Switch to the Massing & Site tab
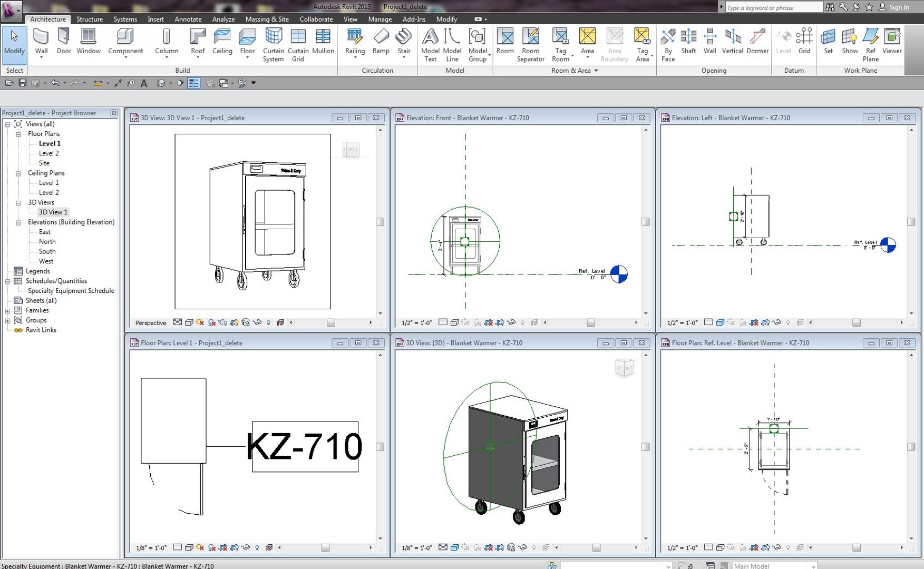 (267, 19)
